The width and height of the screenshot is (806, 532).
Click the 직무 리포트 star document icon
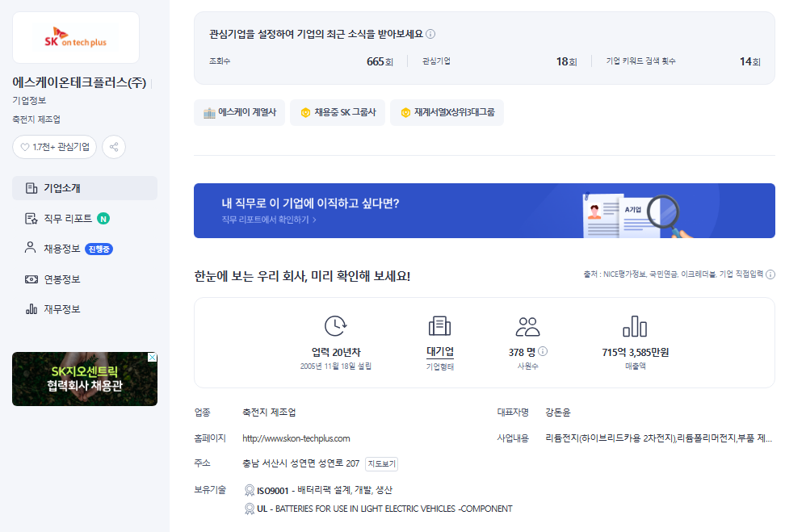[31, 219]
